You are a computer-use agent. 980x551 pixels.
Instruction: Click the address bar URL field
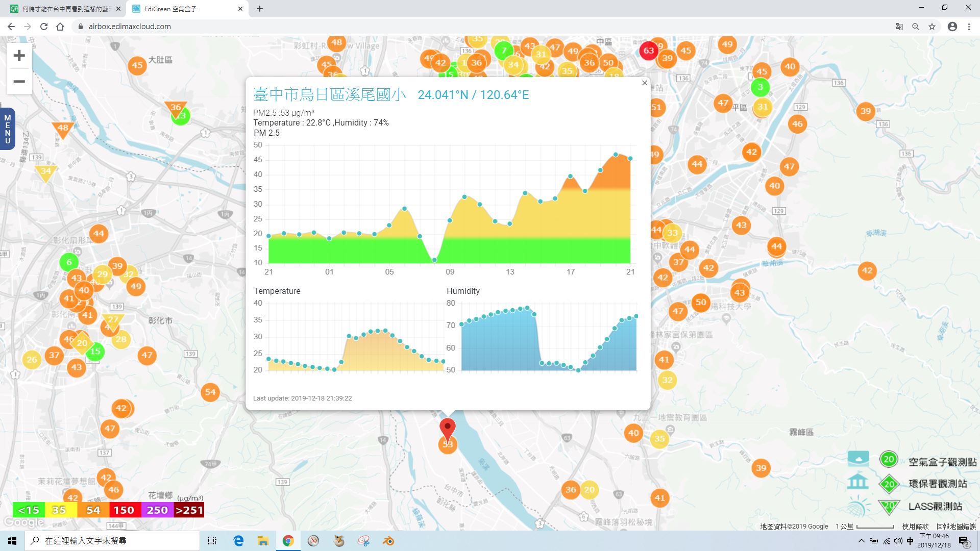[x=480, y=27]
